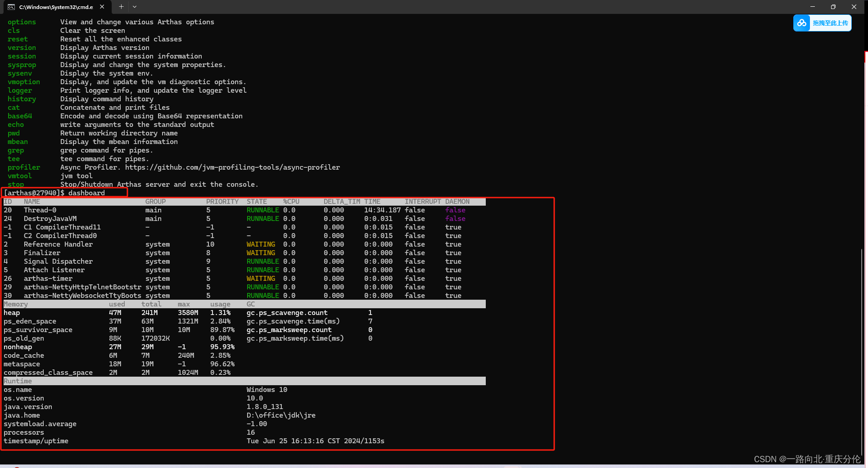Click the metaspace row label
Viewport: 868px width, 468px height.
22,364
